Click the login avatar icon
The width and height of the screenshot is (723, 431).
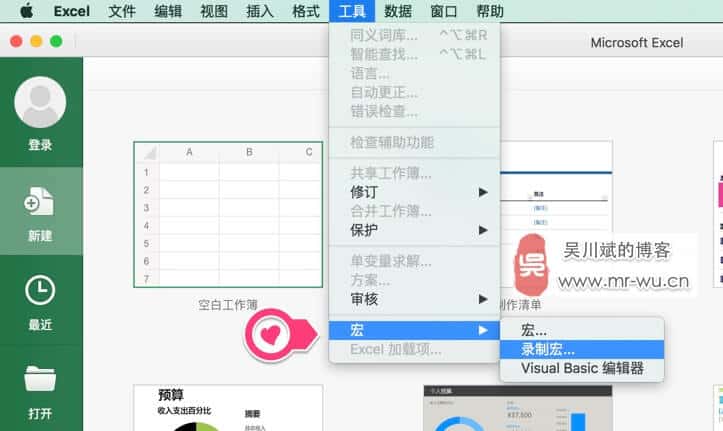pos(40,102)
